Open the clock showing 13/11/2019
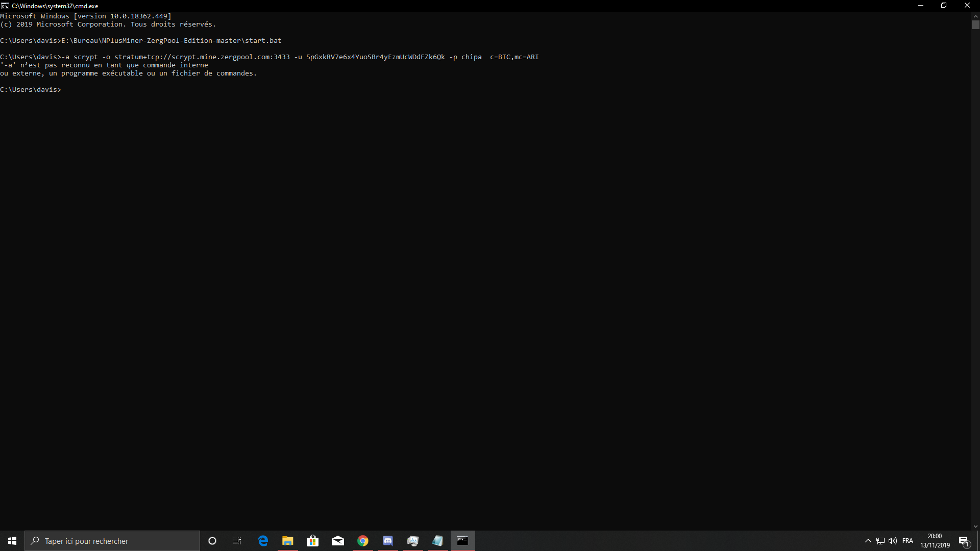 point(935,541)
